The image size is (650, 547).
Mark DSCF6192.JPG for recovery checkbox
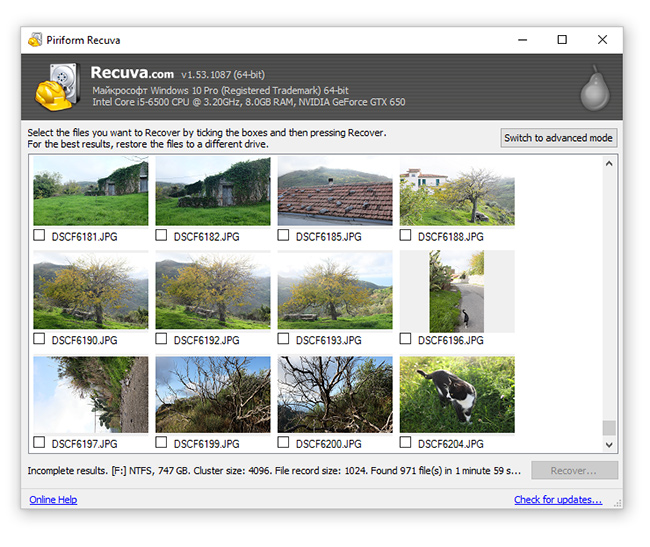click(161, 339)
